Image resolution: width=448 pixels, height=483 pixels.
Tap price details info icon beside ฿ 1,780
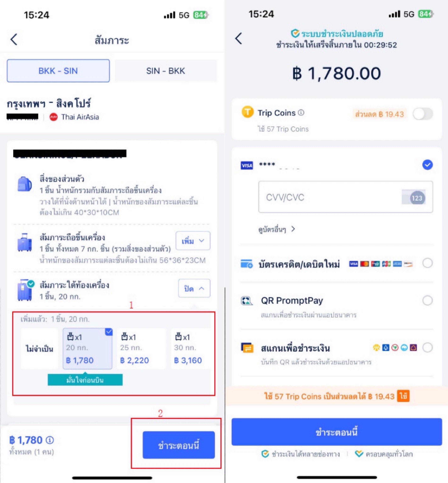pos(50,440)
